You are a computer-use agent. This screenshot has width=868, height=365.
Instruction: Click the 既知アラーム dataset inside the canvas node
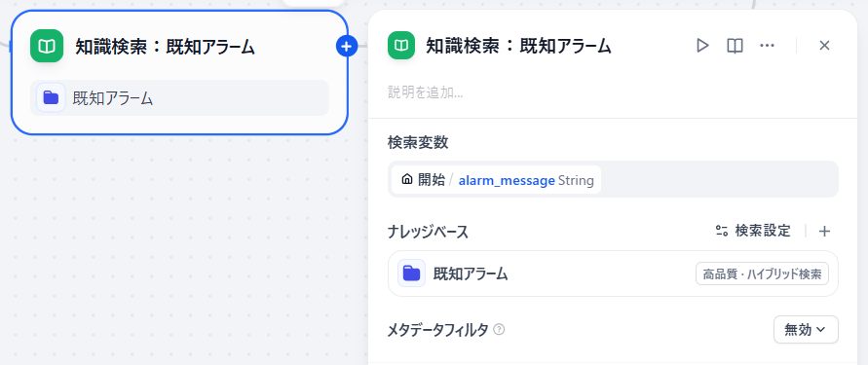tap(179, 98)
